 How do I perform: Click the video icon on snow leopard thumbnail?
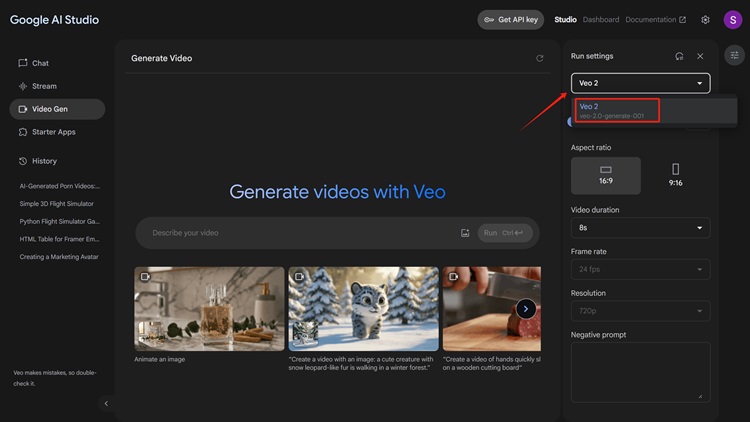tap(299, 277)
